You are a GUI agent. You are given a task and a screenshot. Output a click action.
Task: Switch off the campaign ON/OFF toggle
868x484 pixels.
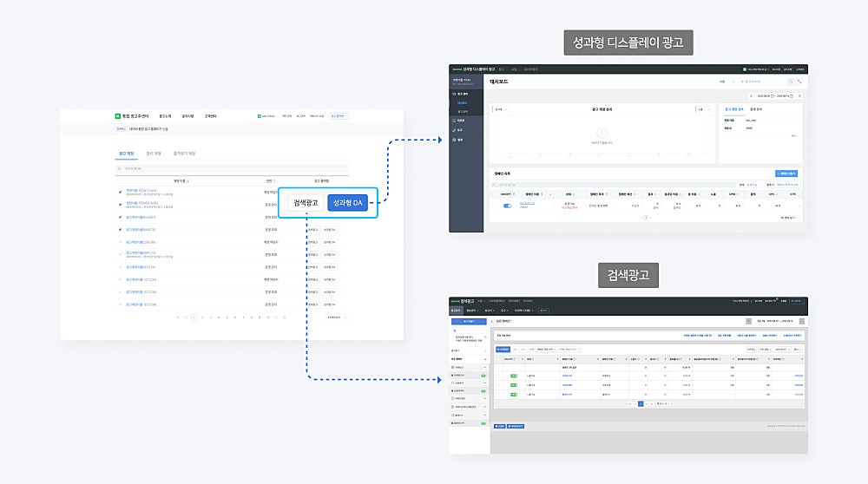(x=507, y=206)
